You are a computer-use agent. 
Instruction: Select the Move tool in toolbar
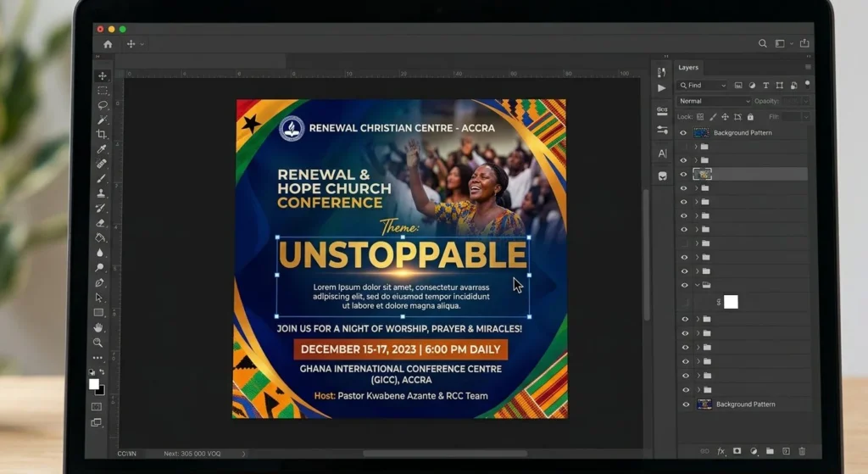coord(103,75)
